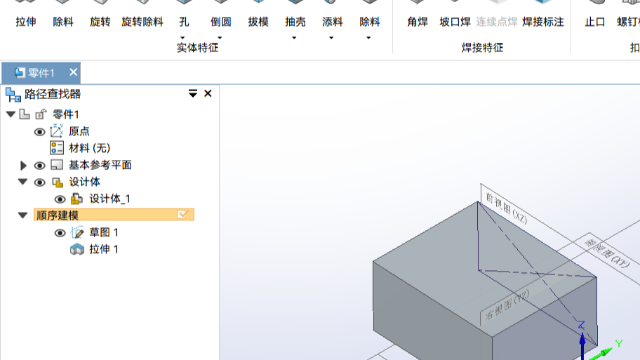Click the 设计体_1 body icon
Viewport: 640px width, 360px height.
[x=77, y=199]
